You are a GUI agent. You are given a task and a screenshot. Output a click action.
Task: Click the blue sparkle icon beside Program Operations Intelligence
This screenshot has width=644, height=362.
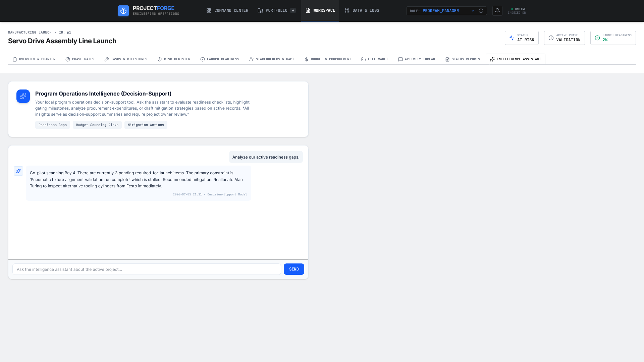23,96
